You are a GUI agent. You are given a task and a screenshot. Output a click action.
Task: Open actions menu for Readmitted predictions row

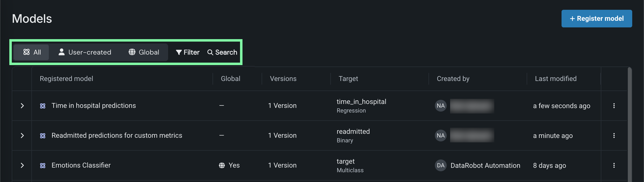(x=614, y=135)
